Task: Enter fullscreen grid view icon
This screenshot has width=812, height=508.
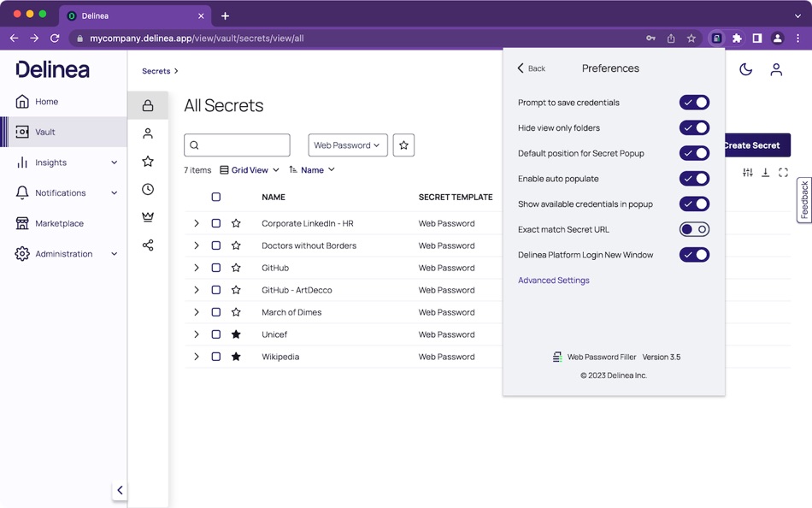Action: point(783,172)
